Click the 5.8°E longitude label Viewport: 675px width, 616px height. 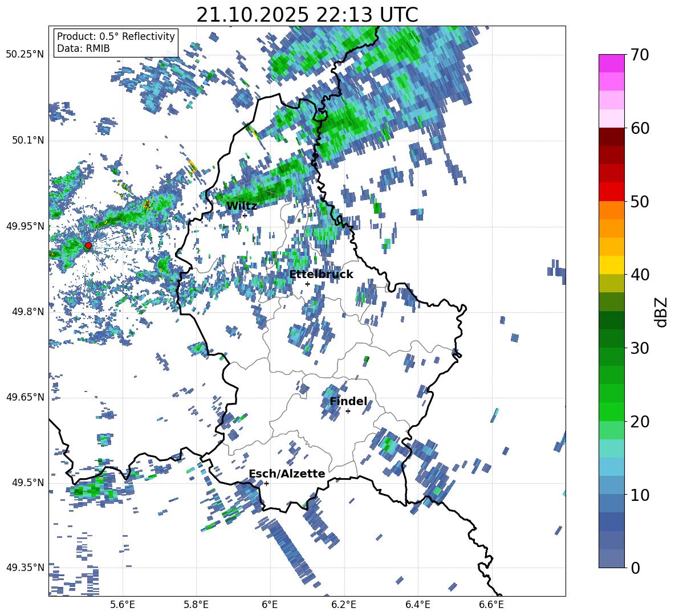pos(196,605)
